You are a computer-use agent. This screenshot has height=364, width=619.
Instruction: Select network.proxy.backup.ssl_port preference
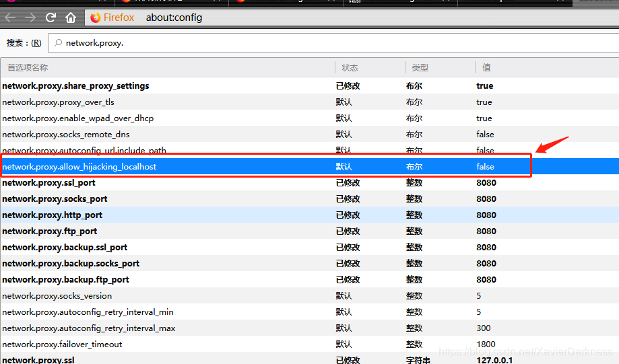[x=310, y=248]
